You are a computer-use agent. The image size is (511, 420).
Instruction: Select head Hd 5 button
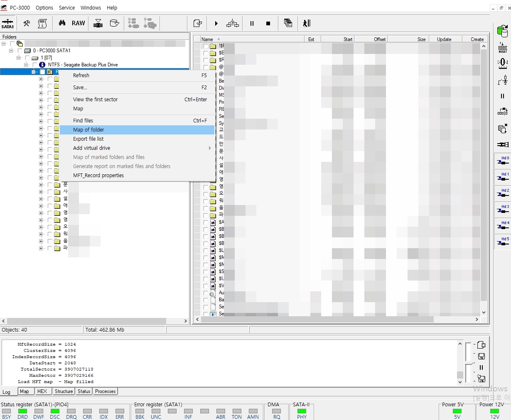click(x=503, y=242)
